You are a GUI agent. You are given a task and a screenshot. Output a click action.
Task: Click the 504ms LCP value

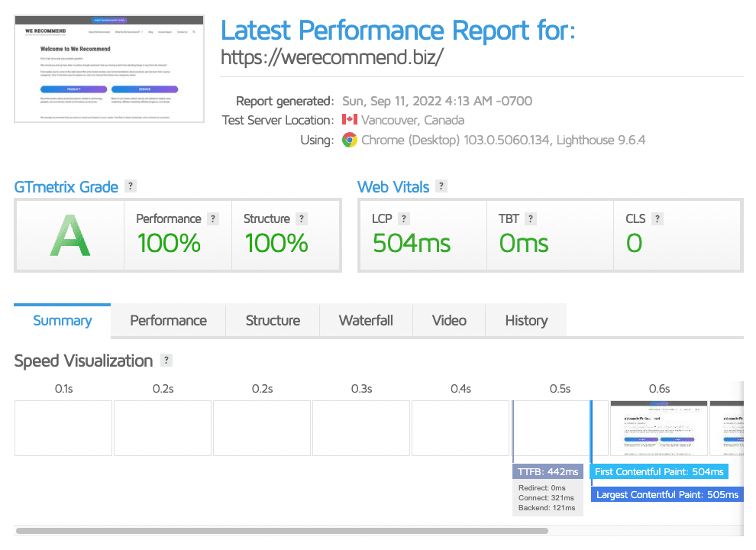412,243
